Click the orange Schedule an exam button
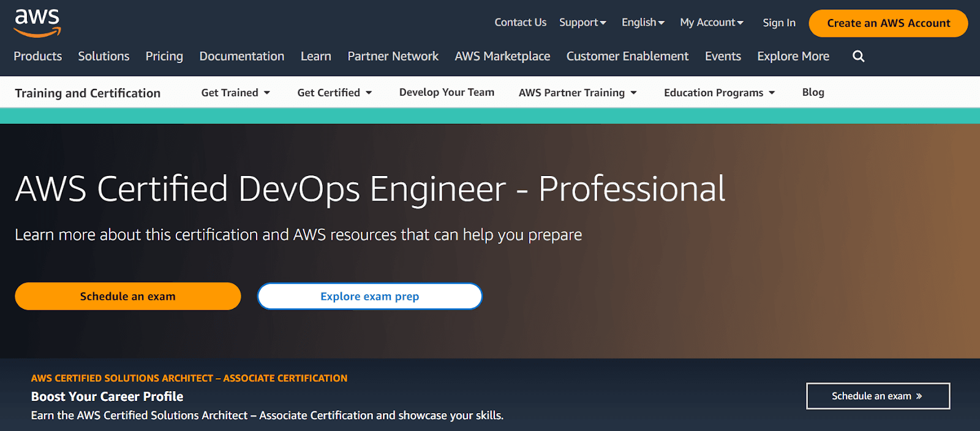 click(x=128, y=296)
